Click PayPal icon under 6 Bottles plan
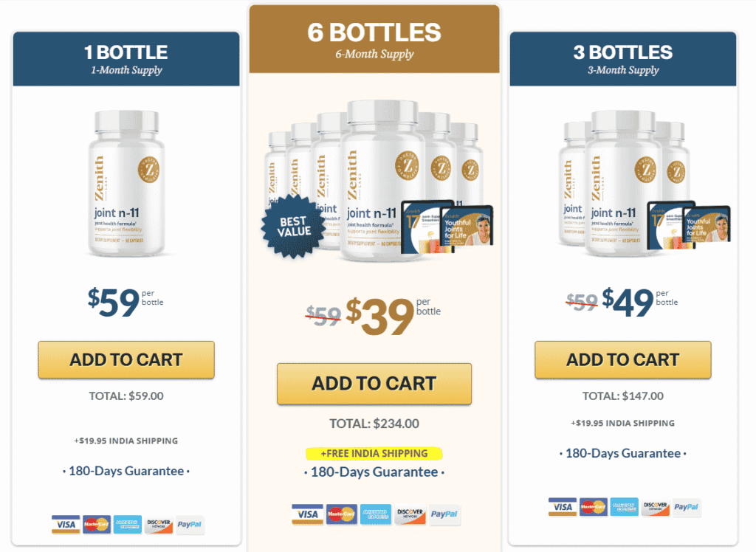This screenshot has height=552, width=756. click(444, 514)
